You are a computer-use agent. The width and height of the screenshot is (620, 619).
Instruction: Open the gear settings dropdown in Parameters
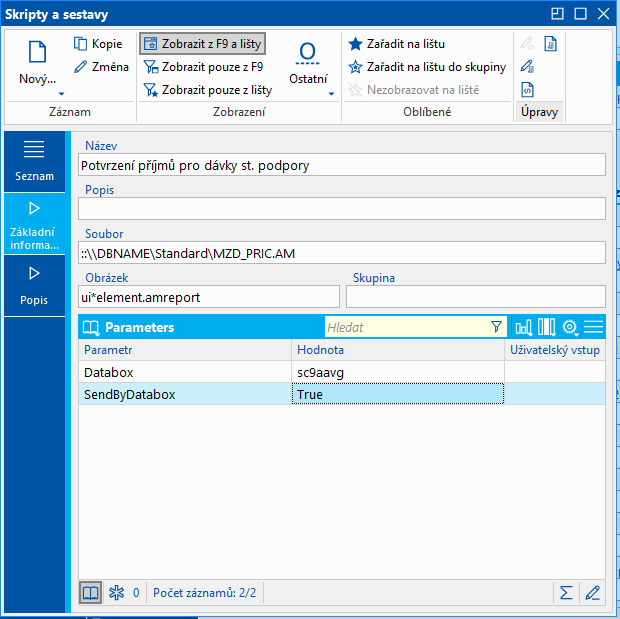click(x=570, y=327)
